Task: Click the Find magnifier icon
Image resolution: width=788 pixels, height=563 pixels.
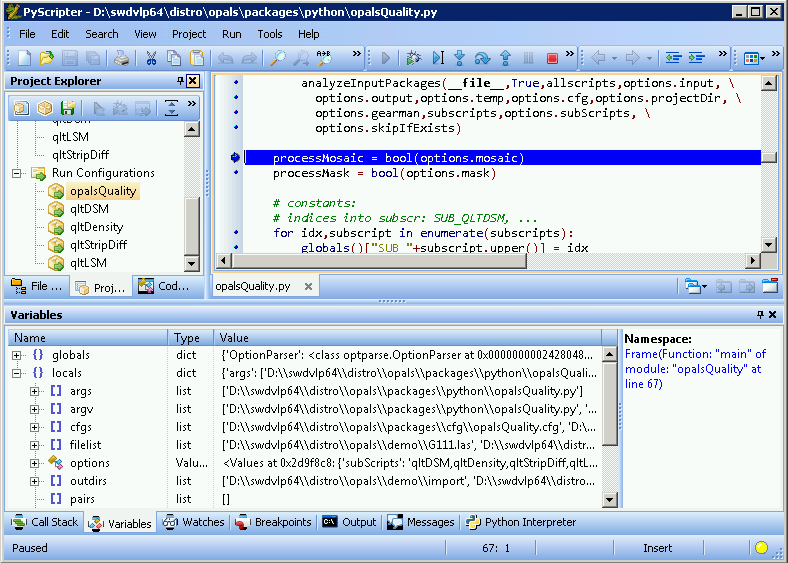Action: click(x=277, y=58)
